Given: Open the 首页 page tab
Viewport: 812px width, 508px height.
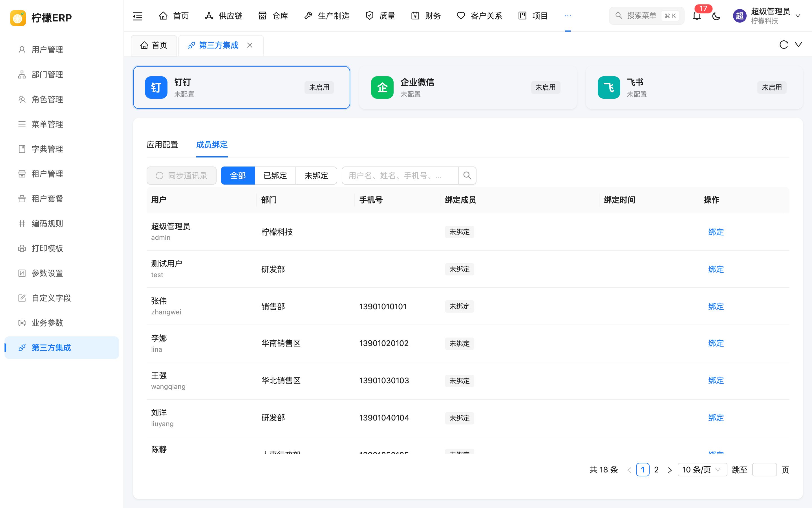Looking at the screenshot, I should click(154, 45).
